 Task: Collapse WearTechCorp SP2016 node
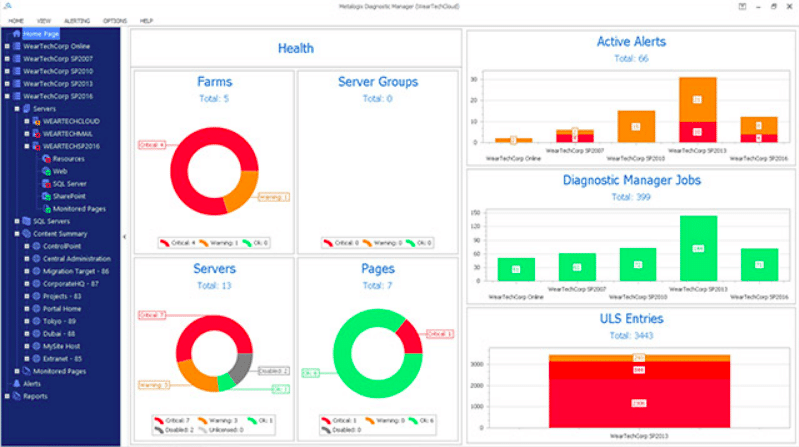click(x=7, y=96)
